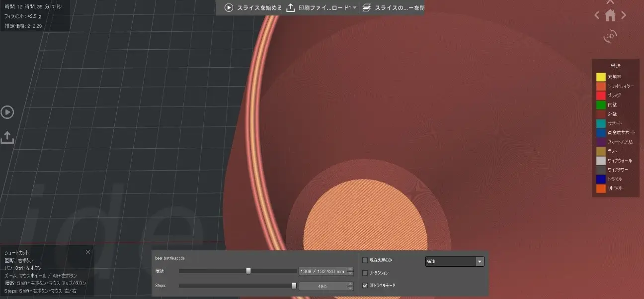Close the shortcuts help panel
This screenshot has width=644, height=299.
click(x=88, y=252)
